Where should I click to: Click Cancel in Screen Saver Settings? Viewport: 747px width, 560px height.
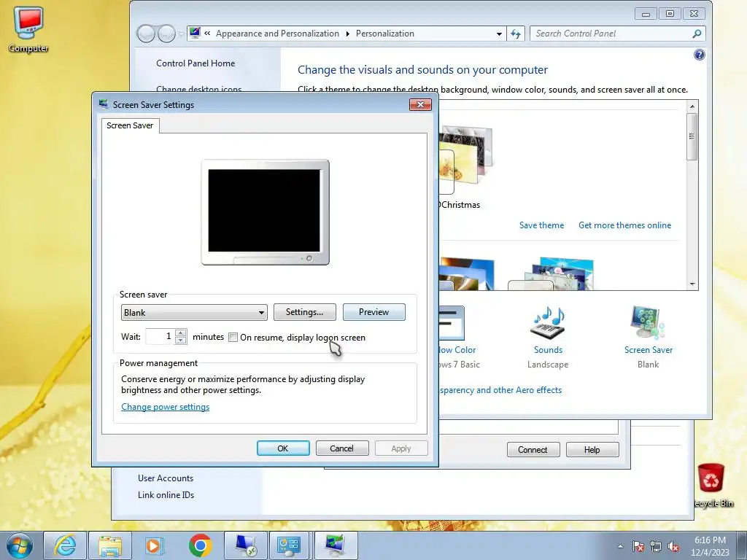[x=342, y=448]
